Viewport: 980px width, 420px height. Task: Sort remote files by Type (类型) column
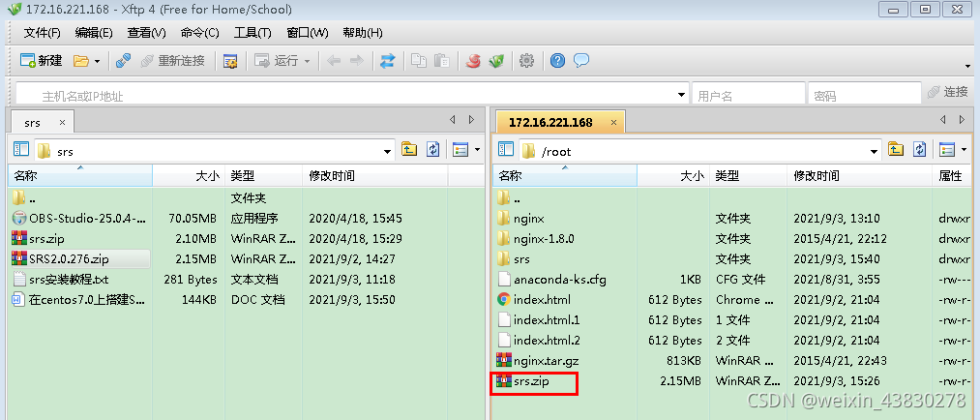(x=748, y=175)
